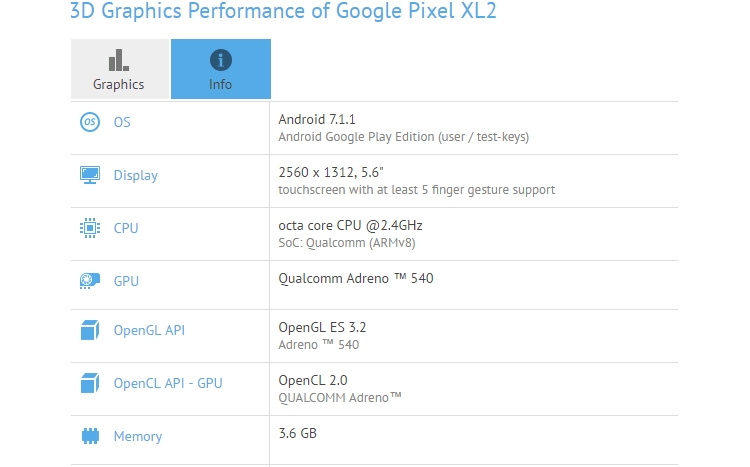The height and width of the screenshot is (467, 750).
Task: Click the CPU chip icon
Action: [x=90, y=228]
